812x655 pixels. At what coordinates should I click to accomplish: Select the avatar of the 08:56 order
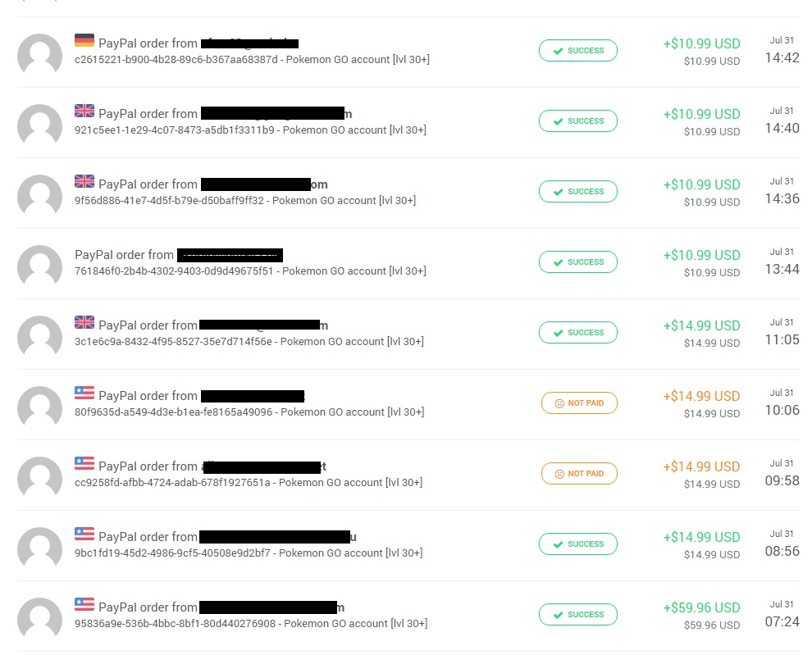click(x=40, y=549)
